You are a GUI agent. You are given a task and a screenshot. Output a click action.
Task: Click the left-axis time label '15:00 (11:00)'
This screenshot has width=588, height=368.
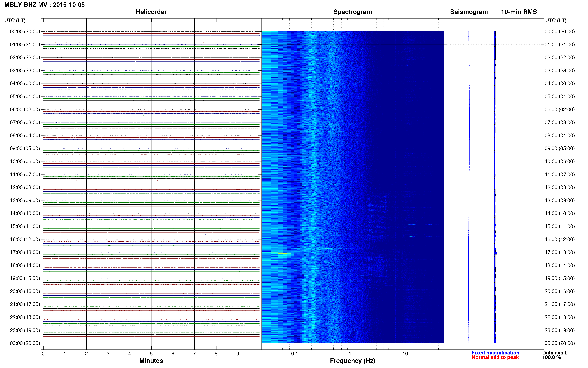click(25, 226)
